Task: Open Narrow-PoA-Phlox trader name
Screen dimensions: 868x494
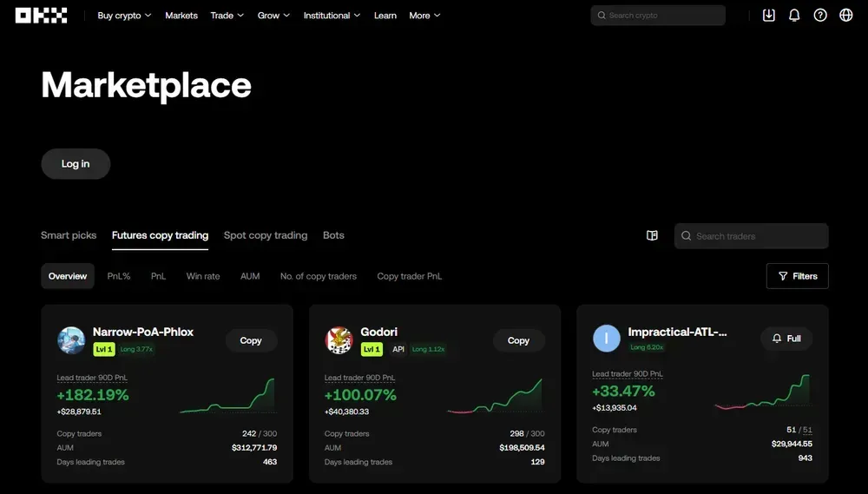Action: pyautogui.click(x=143, y=332)
